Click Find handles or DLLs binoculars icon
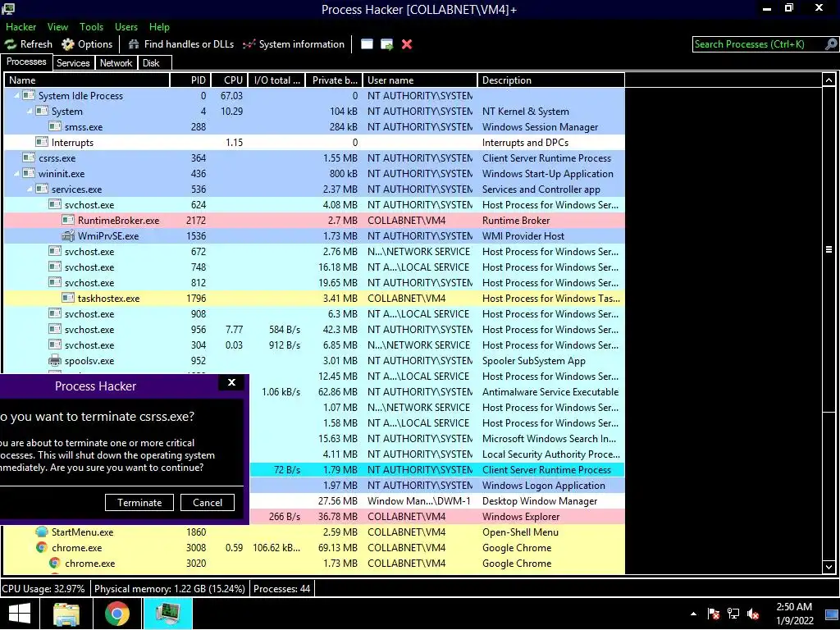Viewport: 840px width, 630px height. pyautogui.click(x=134, y=44)
